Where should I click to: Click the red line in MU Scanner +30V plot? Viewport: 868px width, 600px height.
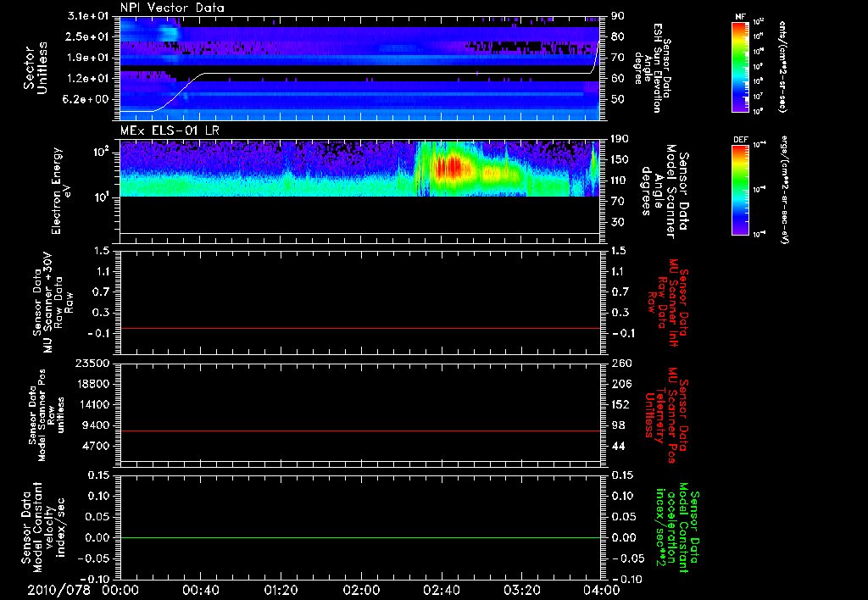360,328
